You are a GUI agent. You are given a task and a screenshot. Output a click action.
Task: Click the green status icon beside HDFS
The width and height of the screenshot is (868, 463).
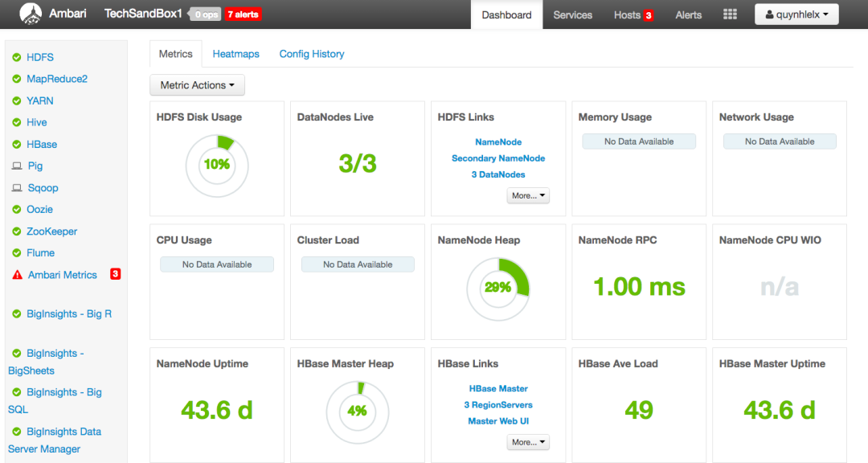click(x=17, y=57)
